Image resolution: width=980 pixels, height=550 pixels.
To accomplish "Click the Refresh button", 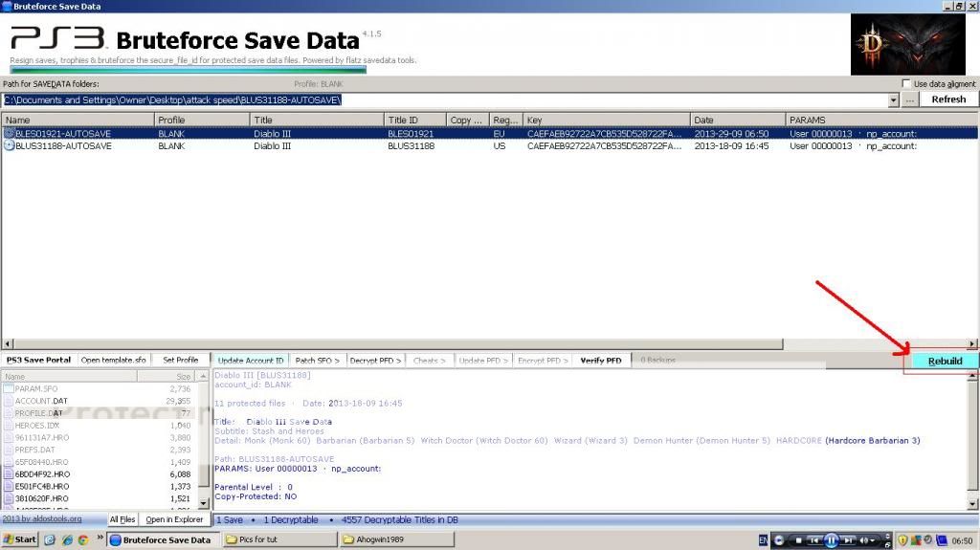I will pos(948,99).
